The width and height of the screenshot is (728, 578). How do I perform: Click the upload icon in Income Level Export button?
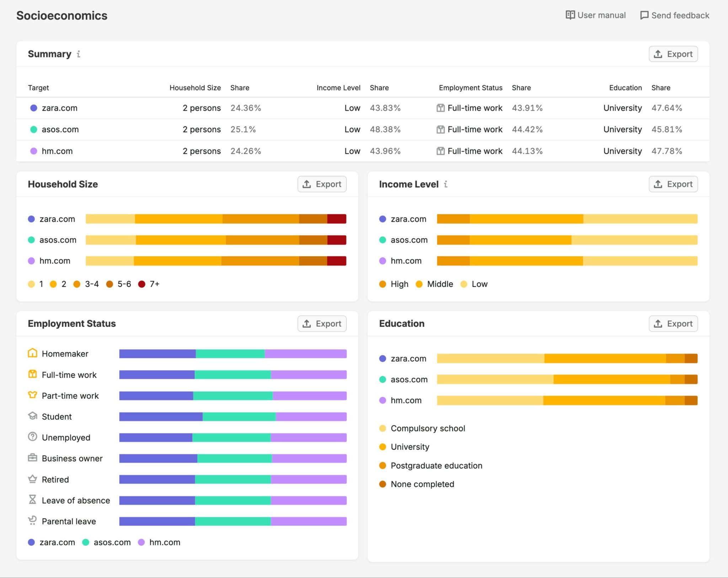coord(658,184)
